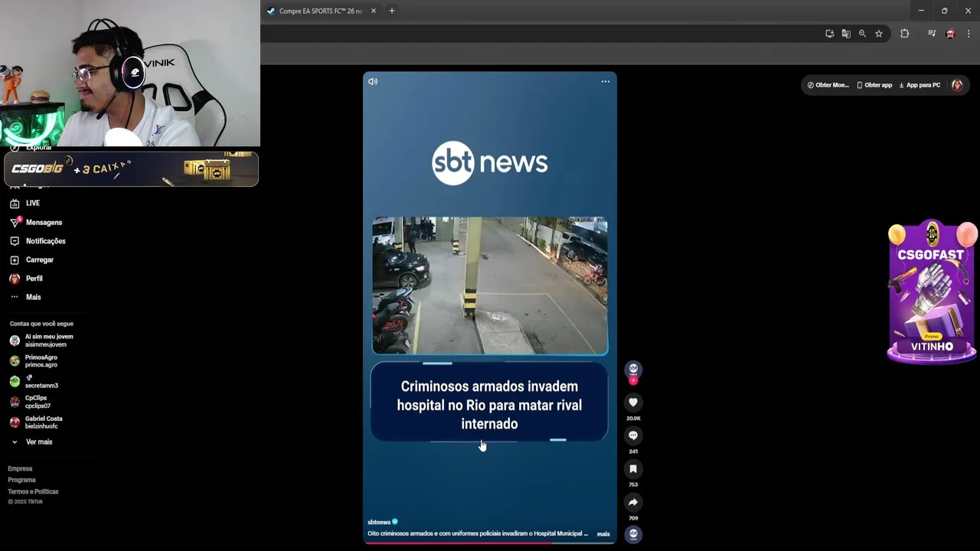Expand followed accounts with 'Ver mais'

[x=38, y=442]
